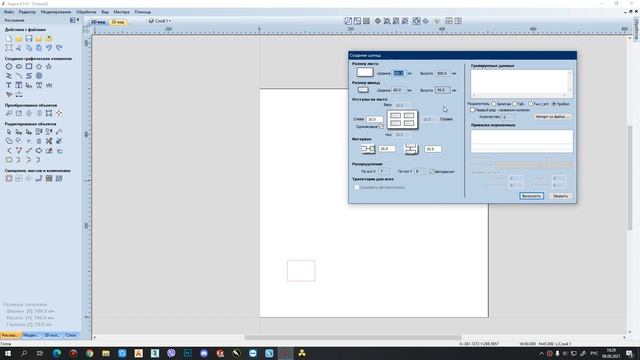Click the Закрыть button in dialog
Screen dimensions: 640x360
tap(560, 196)
